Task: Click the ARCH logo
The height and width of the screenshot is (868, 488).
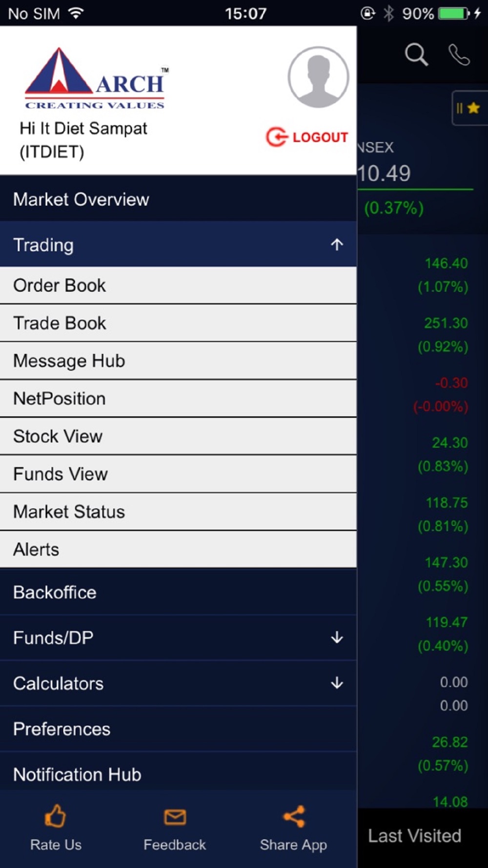Action: click(96, 78)
